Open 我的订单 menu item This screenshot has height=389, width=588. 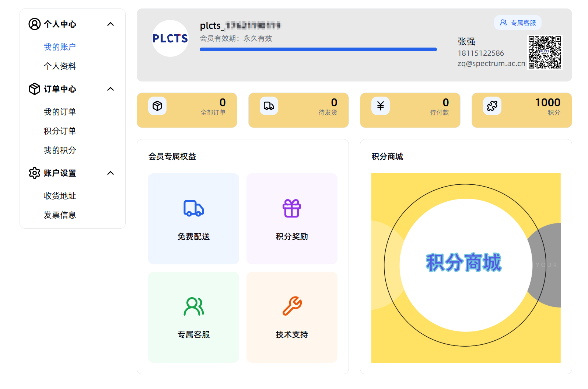(x=60, y=112)
